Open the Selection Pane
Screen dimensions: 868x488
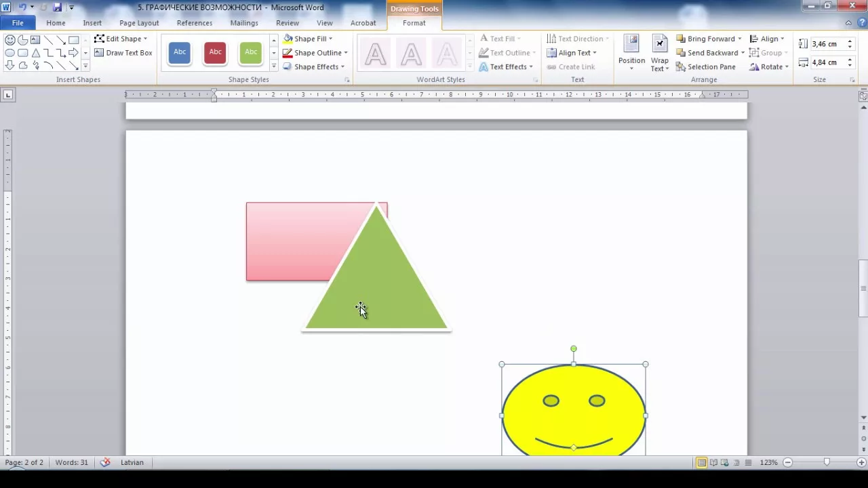tap(705, 66)
